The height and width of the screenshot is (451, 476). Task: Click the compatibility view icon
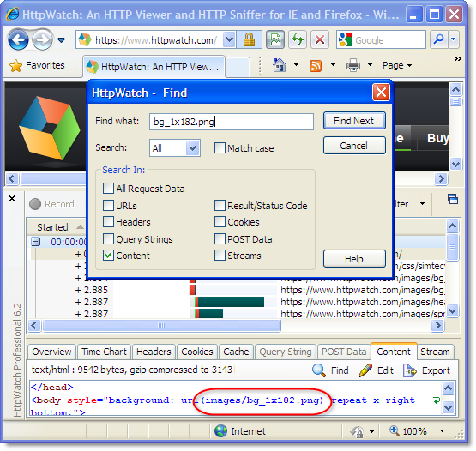click(275, 39)
